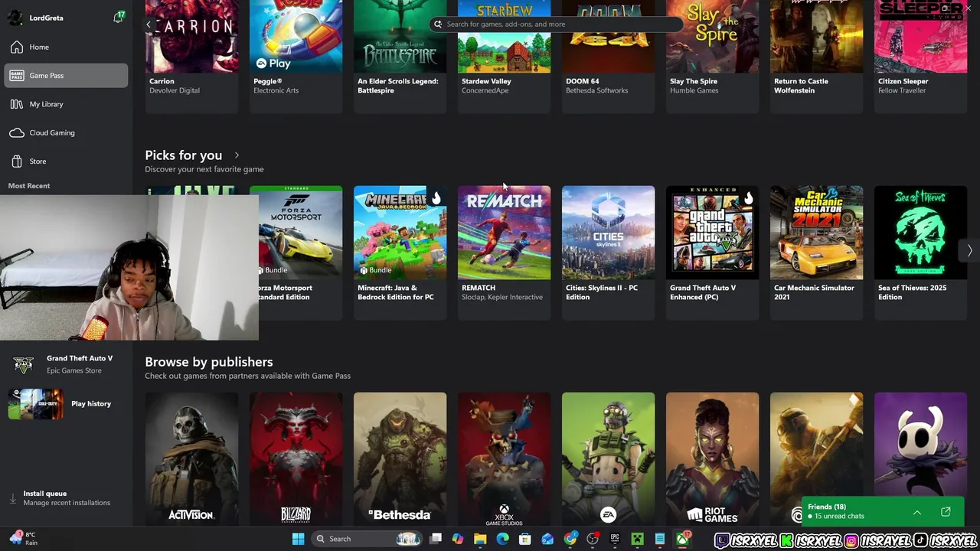
Task: Open Minecraft on the taskbar
Action: tap(637, 539)
